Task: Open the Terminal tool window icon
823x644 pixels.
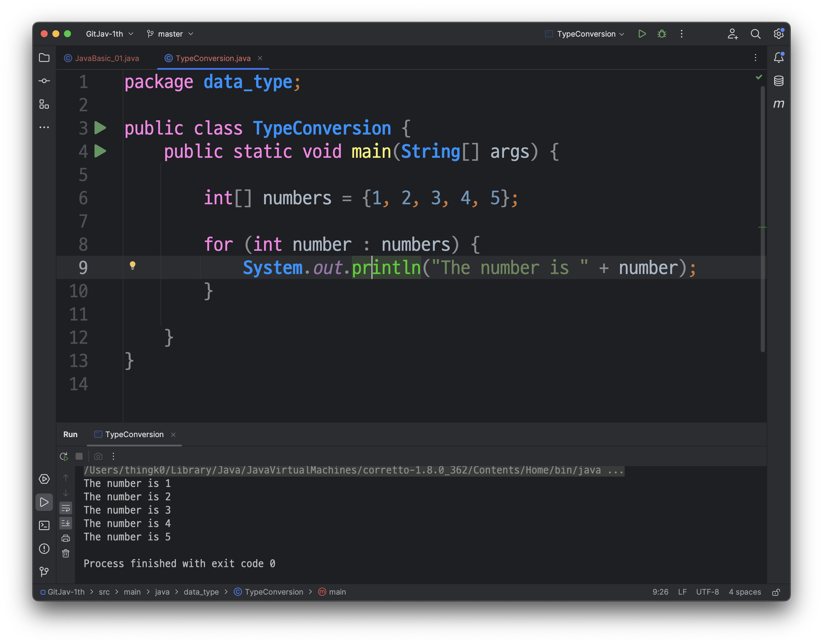Action: click(x=44, y=525)
